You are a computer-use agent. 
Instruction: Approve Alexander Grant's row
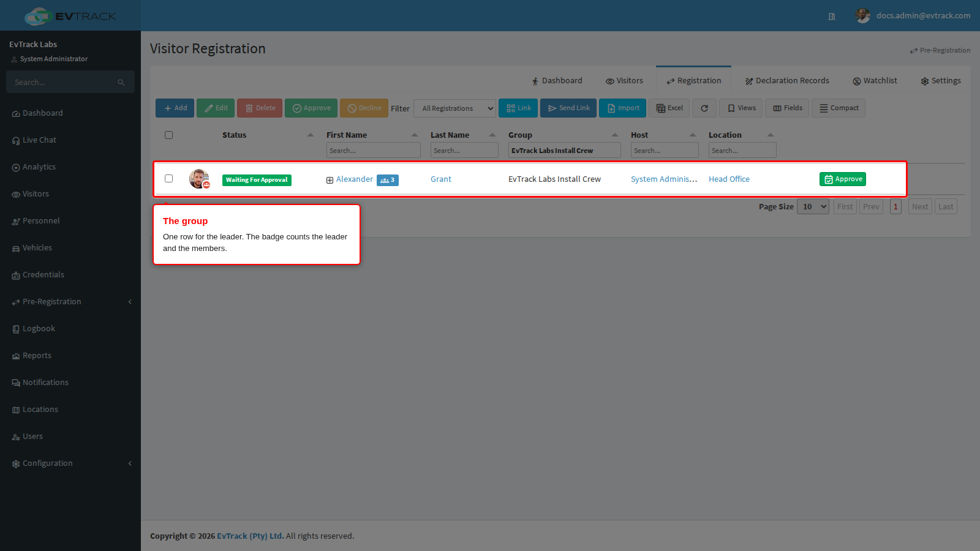click(843, 179)
